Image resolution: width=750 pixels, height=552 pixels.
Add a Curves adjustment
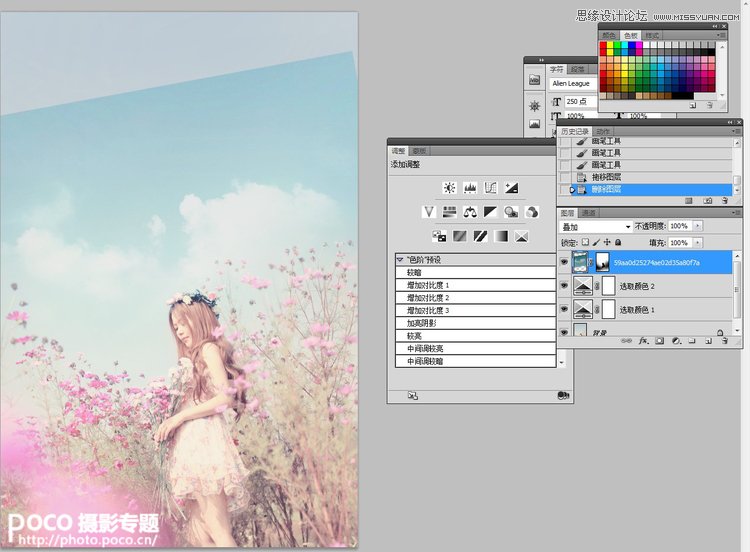(x=490, y=188)
